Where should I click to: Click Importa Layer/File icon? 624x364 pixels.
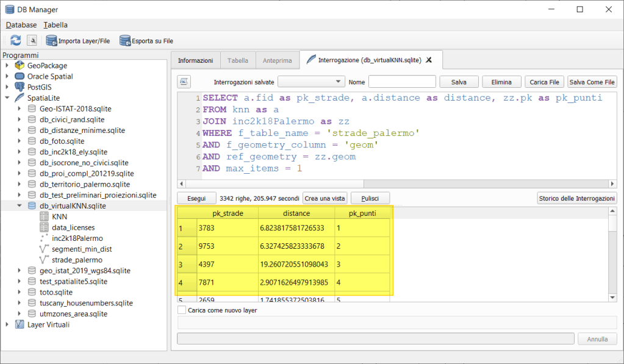click(52, 40)
